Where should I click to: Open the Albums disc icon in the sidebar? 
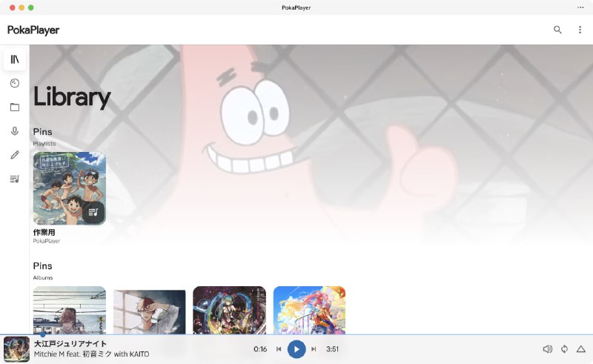pos(14,84)
